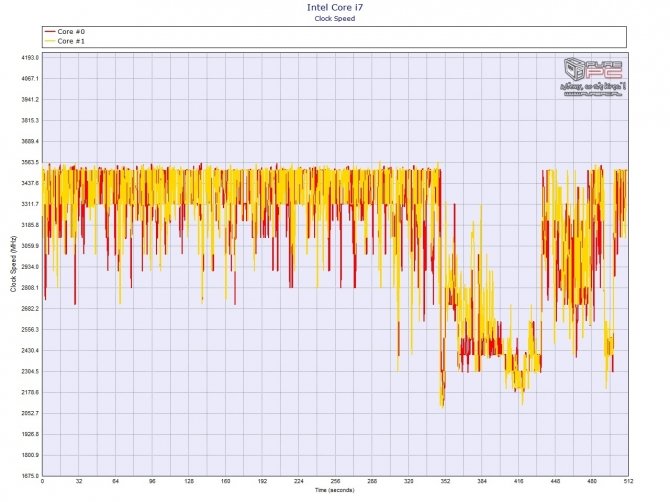Screen dimensions: 670x502
Task: Click the 1926.8 y-axis value
Action: pyautogui.click(x=30, y=434)
